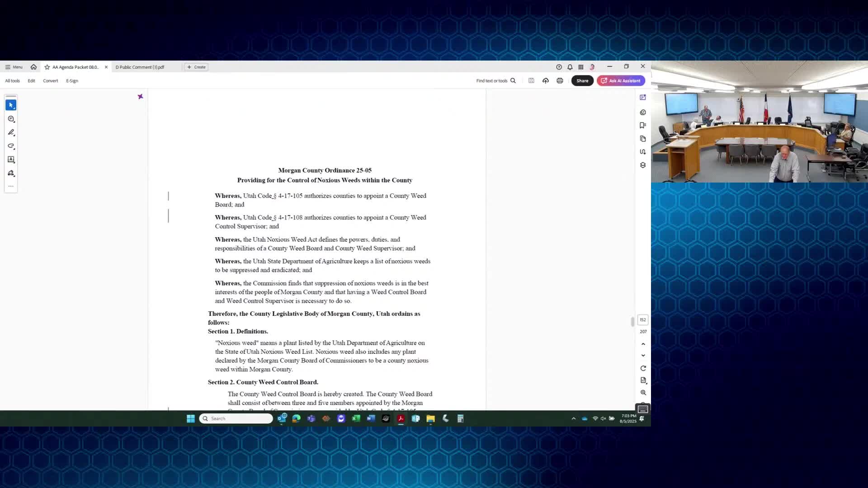
Task: Expand more tools ellipsis in toolbar
Action: (11, 186)
